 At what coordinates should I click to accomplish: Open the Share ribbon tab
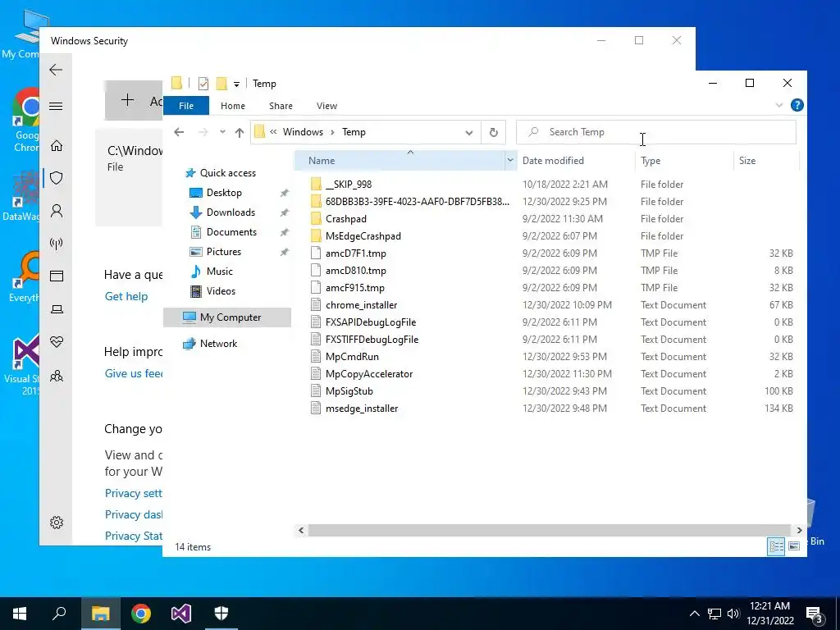[281, 106]
